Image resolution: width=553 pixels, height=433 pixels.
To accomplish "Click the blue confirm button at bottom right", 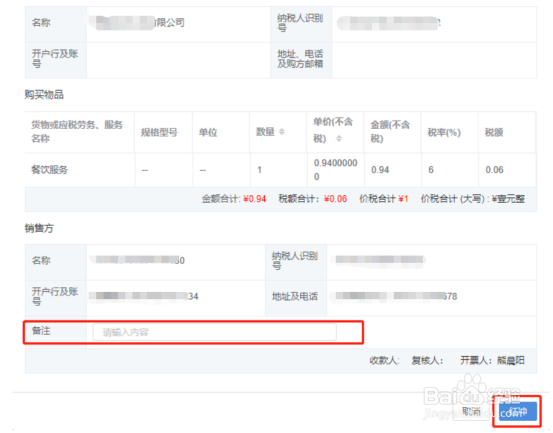I will (518, 411).
